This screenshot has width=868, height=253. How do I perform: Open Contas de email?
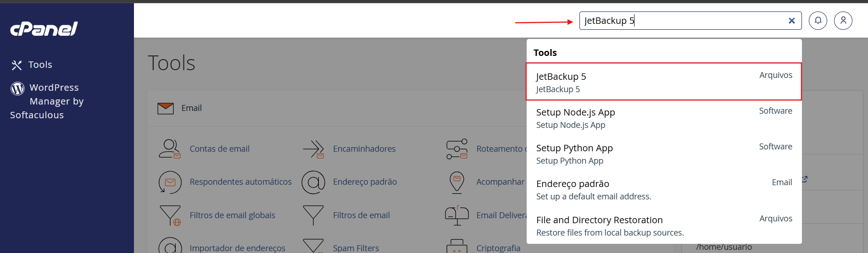[x=219, y=149]
